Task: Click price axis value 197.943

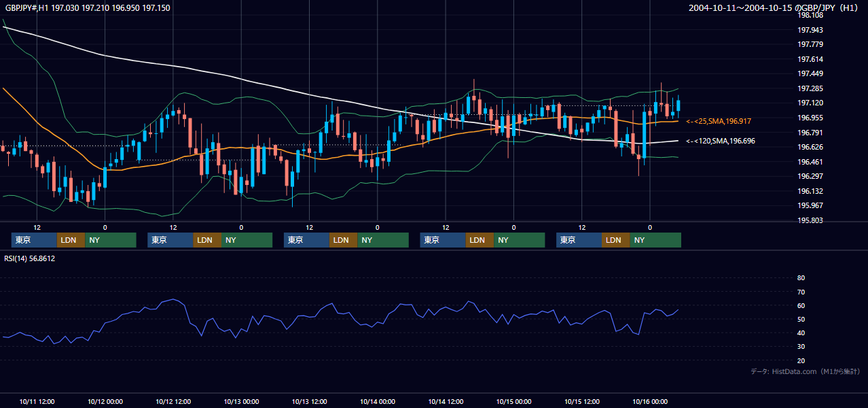Action: [x=810, y=30]
